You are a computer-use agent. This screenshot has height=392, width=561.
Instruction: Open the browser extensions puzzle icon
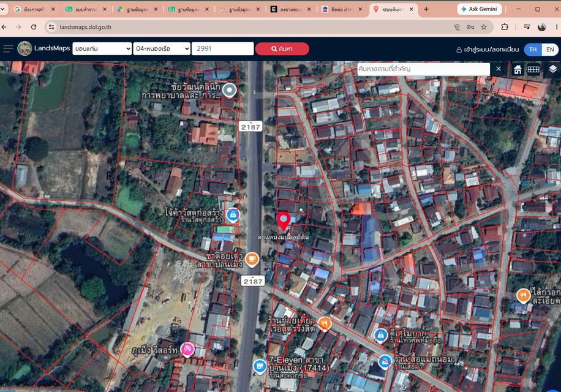(505, 27)
